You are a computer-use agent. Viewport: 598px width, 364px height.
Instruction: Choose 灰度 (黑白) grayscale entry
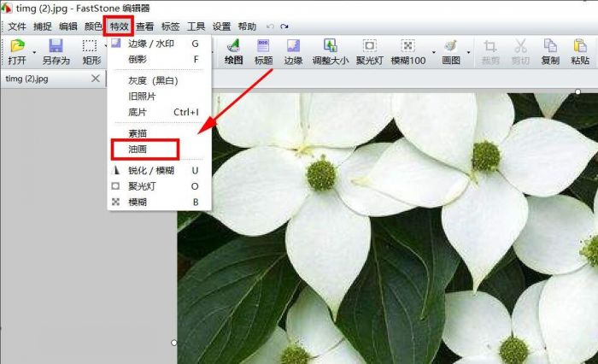click(160, 80)
